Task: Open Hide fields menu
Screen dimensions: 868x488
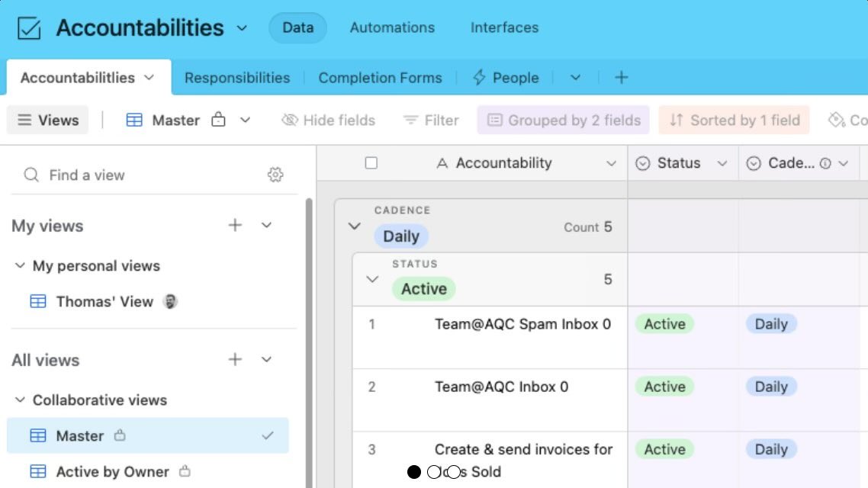Action: (328, 120)
